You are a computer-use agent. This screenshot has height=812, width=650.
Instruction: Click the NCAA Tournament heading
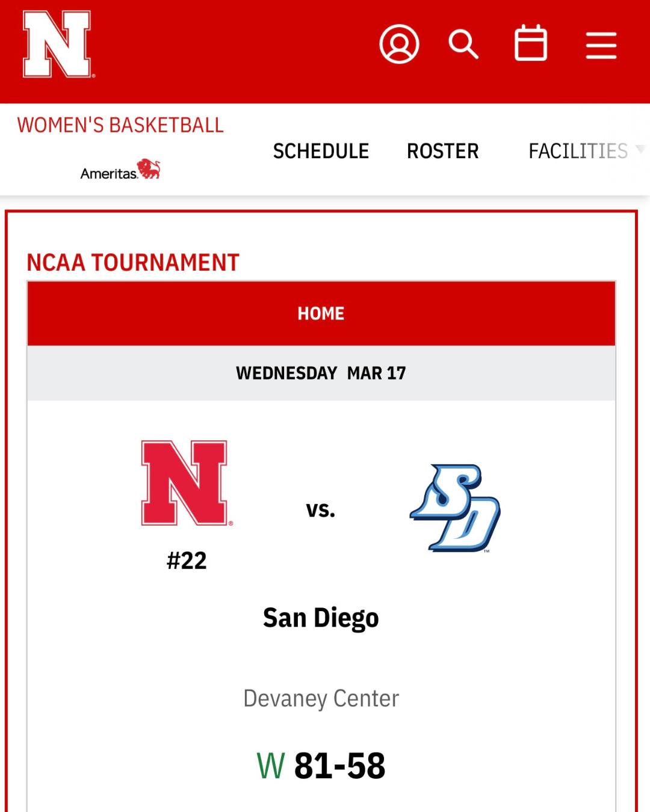133,263
